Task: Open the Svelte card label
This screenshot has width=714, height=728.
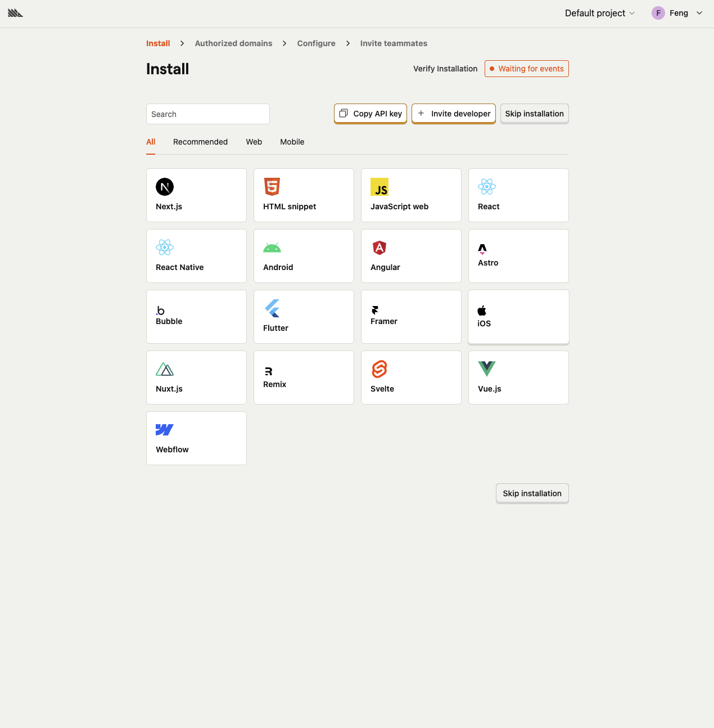Action: pos(382,389)
